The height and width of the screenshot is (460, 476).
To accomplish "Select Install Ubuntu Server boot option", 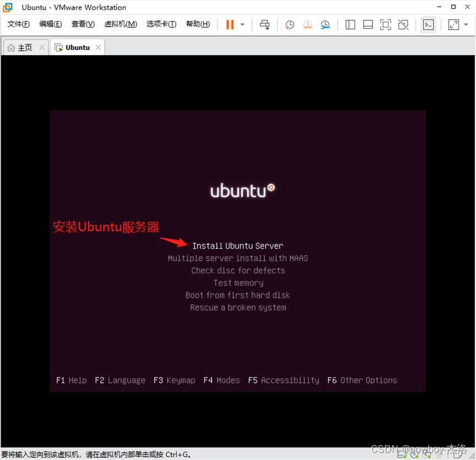I will (x=238, y=245).
